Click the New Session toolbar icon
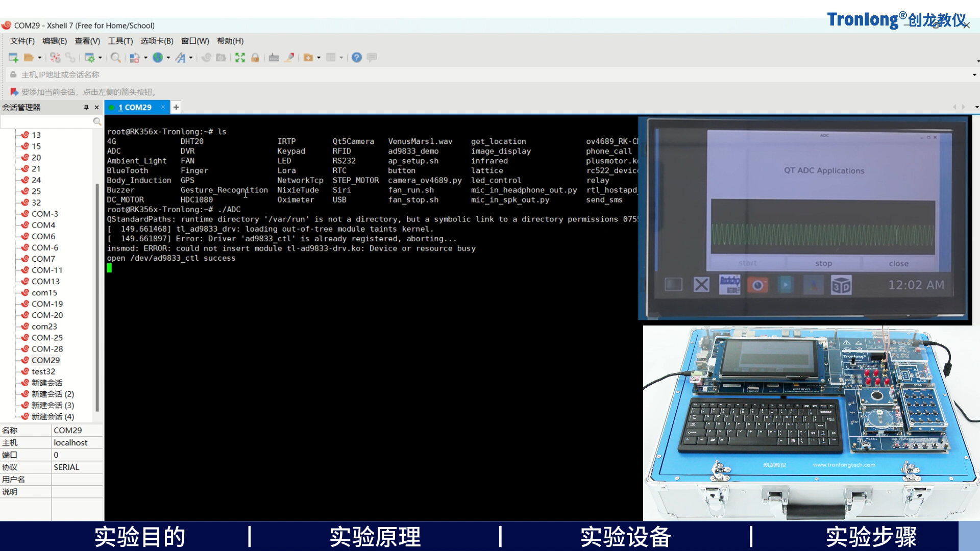Screen dimensions: 980x551 pyautogui.click(x=13, y=58)
